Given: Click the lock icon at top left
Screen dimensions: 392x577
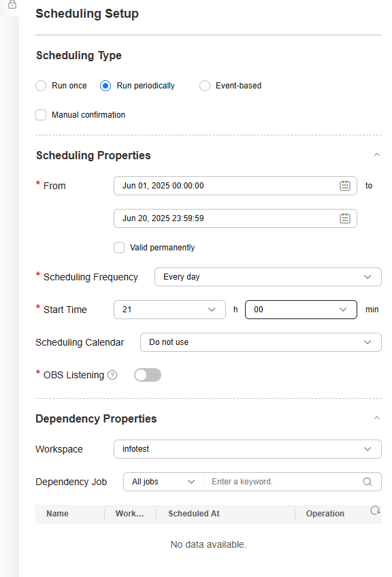Looking at the screenshot, I should [12, 4].
